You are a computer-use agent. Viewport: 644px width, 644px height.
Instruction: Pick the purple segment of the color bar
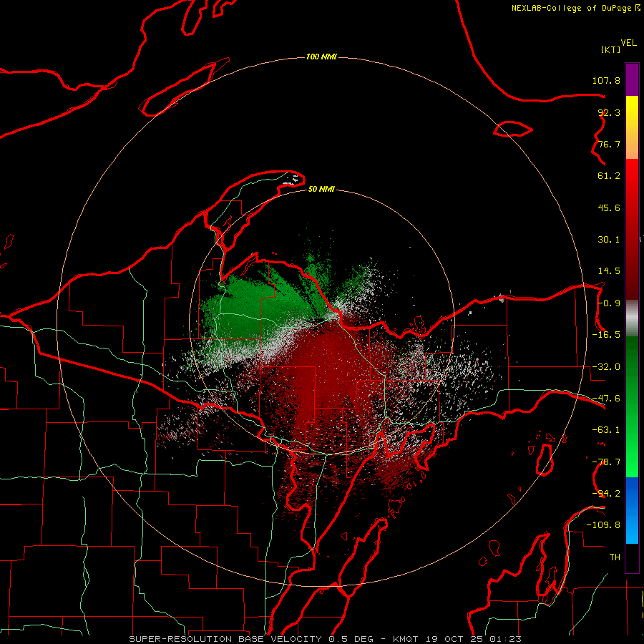(632, 79)
